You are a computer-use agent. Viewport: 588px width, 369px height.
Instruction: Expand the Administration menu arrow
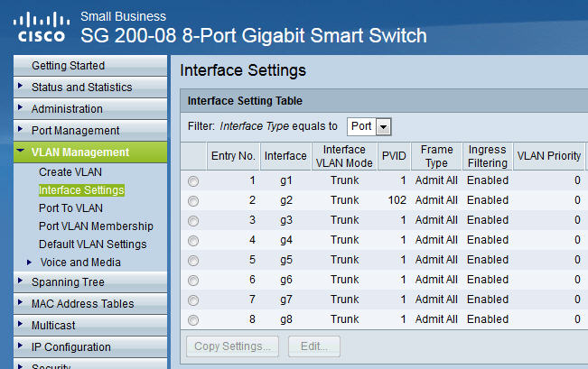20,108
